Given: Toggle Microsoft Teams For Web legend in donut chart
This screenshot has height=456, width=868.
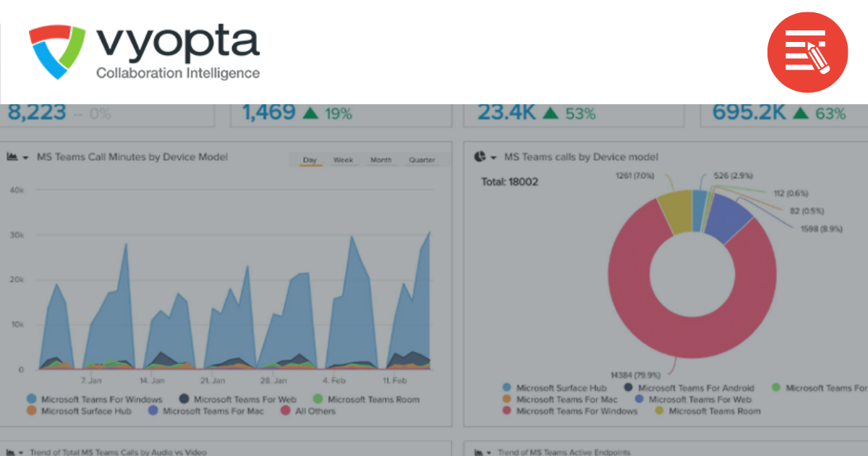Looking at the screenshot, I should [x=693, y=400].
